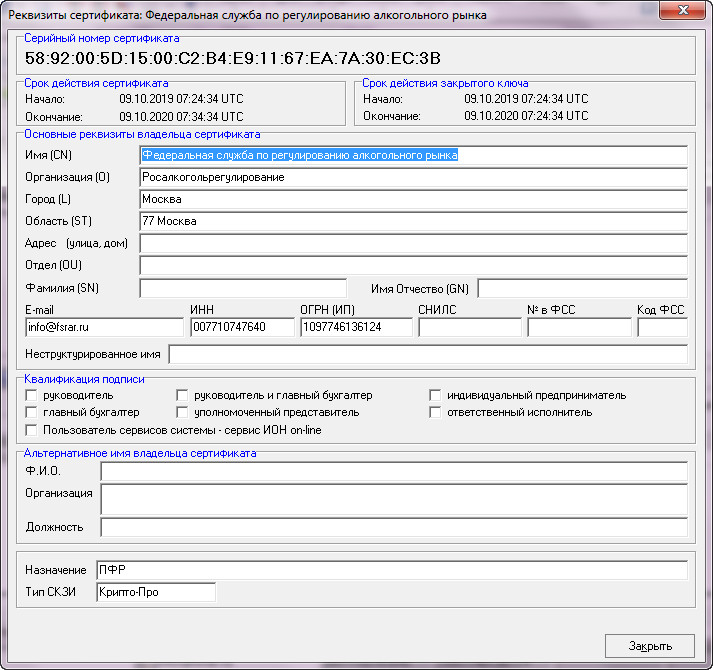Click the Назначение field with ПФР

[392, 570]
